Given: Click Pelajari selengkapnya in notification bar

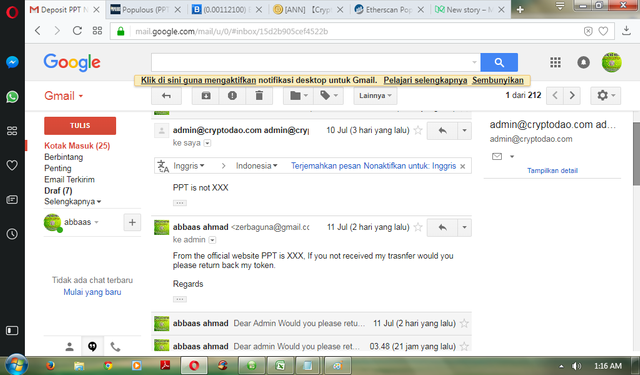Looking at the screenshot, I should pos(425,80).
